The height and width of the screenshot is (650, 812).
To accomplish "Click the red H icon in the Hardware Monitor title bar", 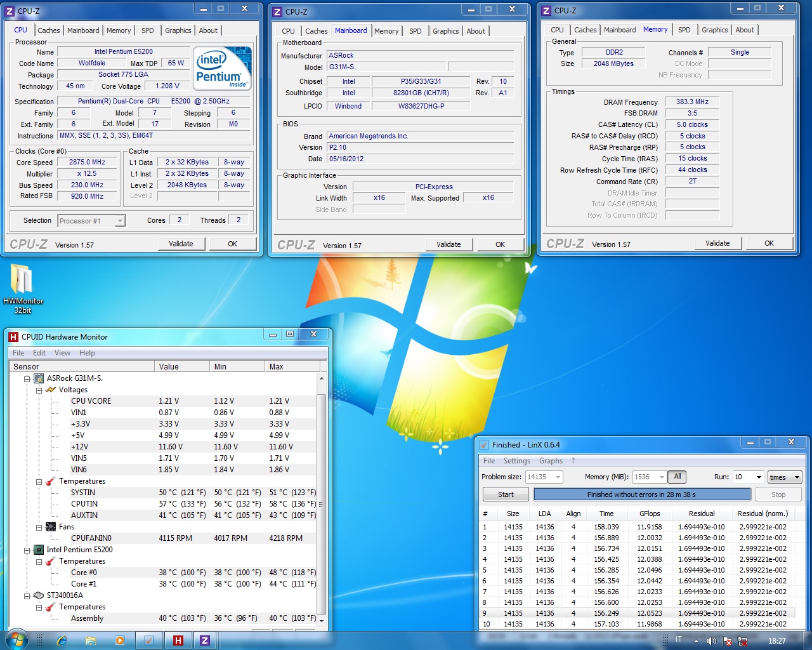I will [x=13, y=336].
